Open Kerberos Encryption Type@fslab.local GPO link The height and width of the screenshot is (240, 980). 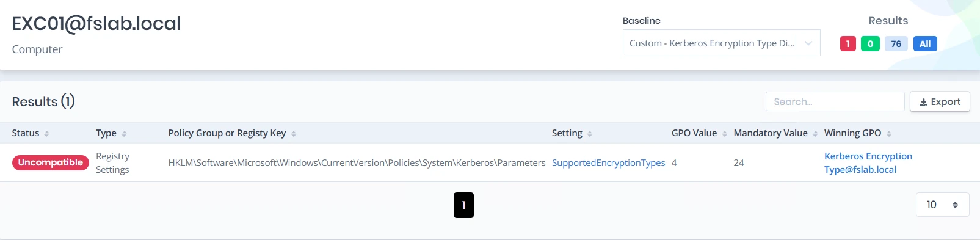868,163
